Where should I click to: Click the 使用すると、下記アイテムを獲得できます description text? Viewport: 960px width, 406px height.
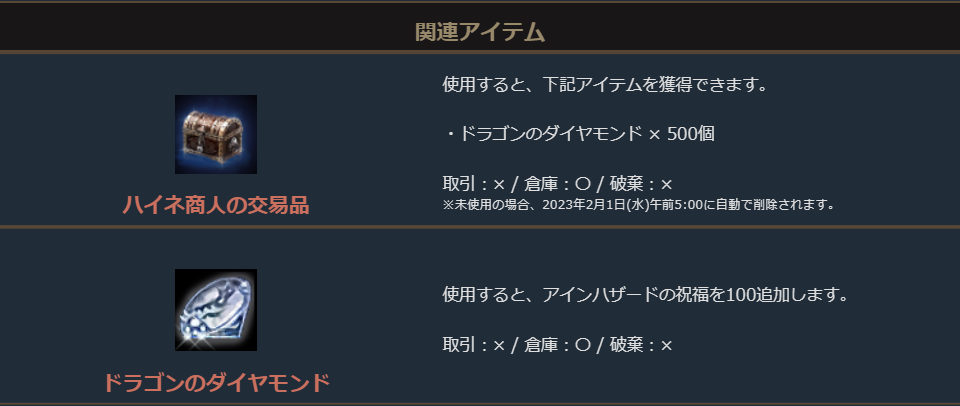604,84
